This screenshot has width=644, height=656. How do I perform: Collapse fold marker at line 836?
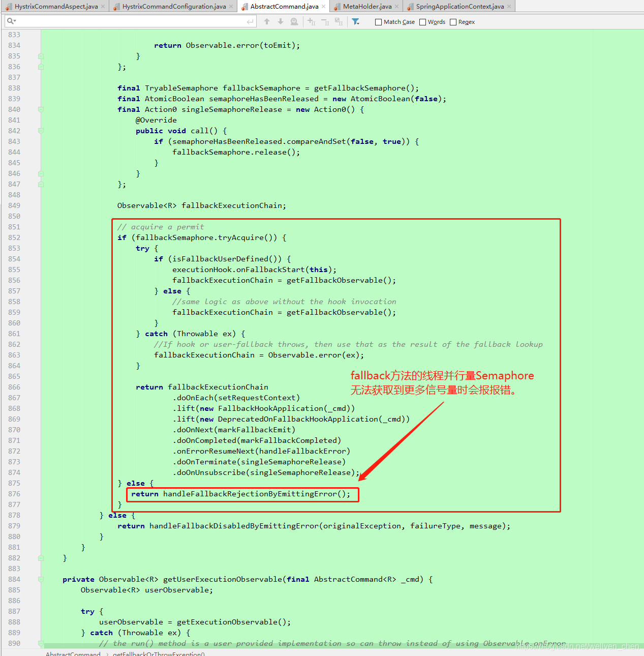pos(41,67)
